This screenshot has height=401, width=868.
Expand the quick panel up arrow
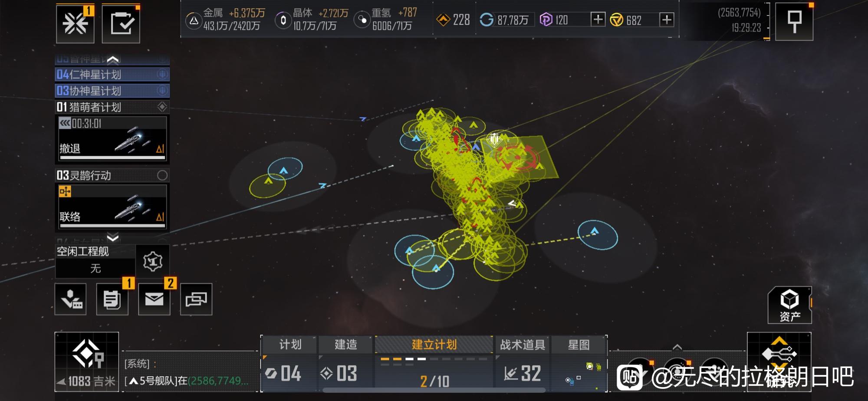tap(677, 347)
